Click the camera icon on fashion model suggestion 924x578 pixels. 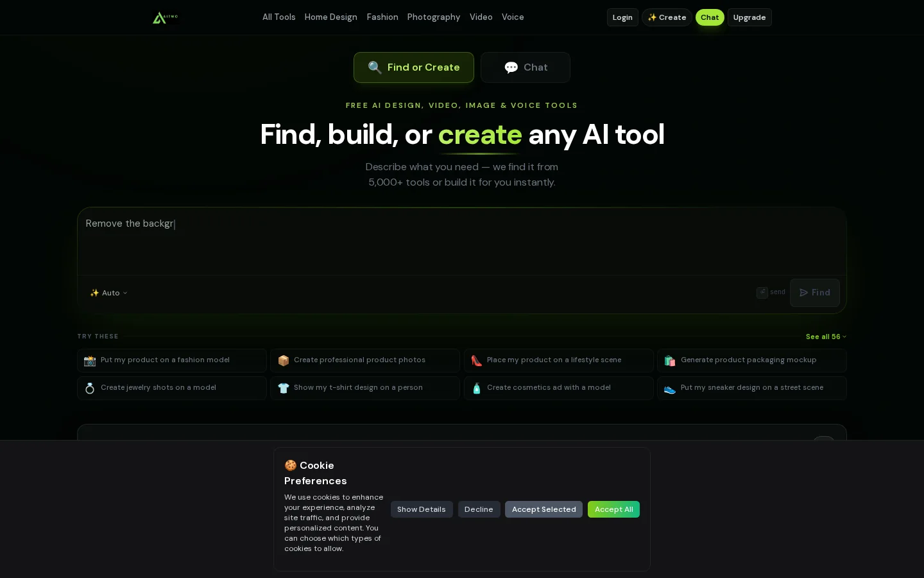click(x=90, y=361)
